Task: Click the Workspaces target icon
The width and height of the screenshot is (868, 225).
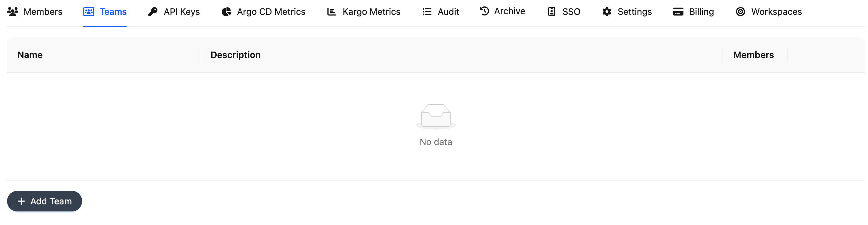Action: [x=740, y=12]
